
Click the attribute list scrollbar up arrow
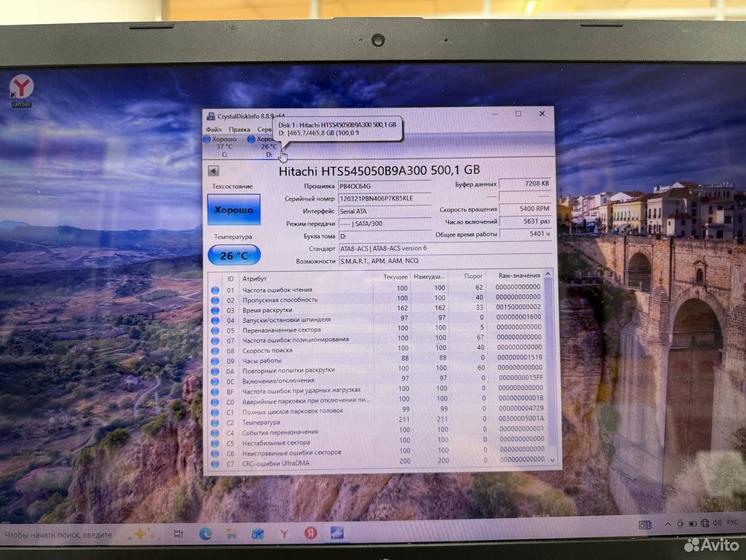click(548, 275)
